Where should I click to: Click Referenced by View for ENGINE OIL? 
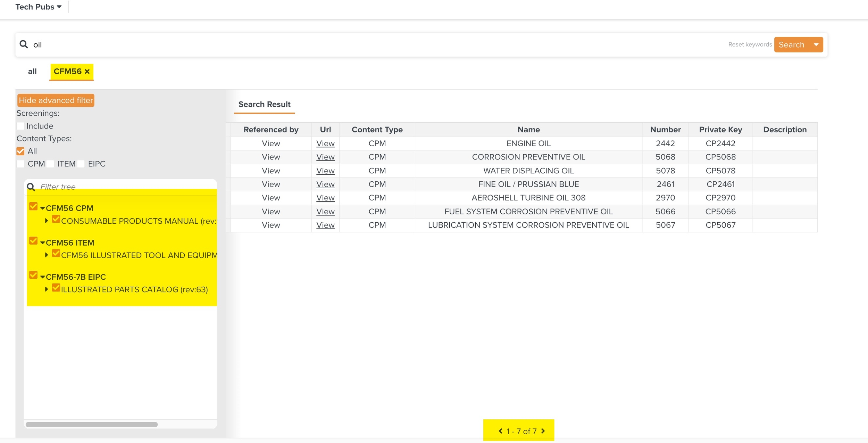pos(271,143)
